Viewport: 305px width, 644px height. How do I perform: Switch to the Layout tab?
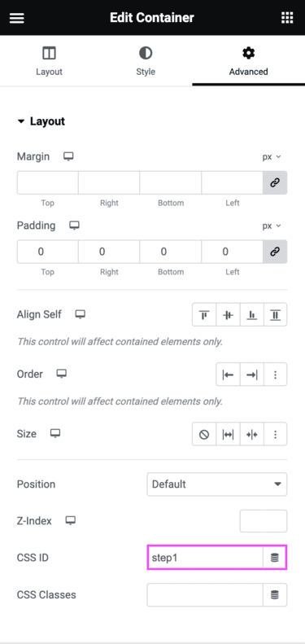click(x=49, y=61)
